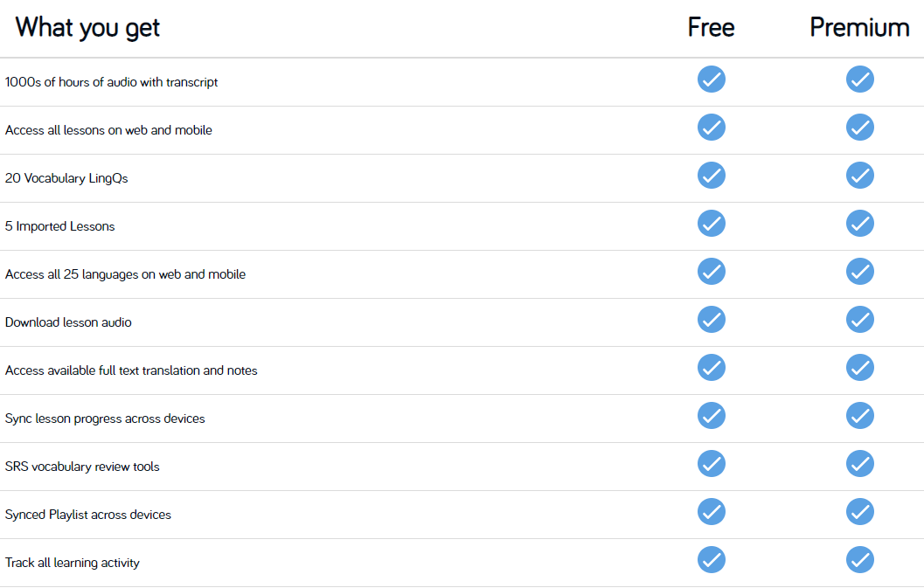Select Free checkmark for Sync lesson progress
The image size is (924, 588).
tap(712, 416)
